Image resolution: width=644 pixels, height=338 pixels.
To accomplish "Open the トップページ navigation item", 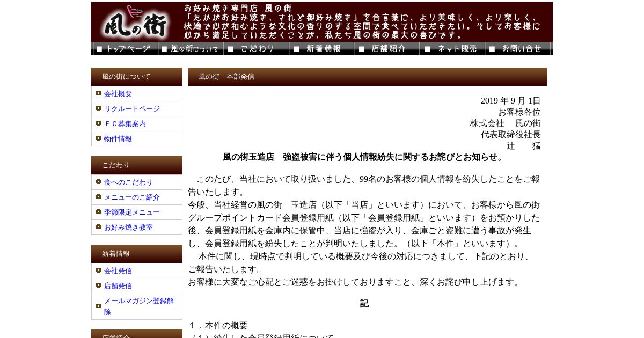I will click(x=126, y=49).
